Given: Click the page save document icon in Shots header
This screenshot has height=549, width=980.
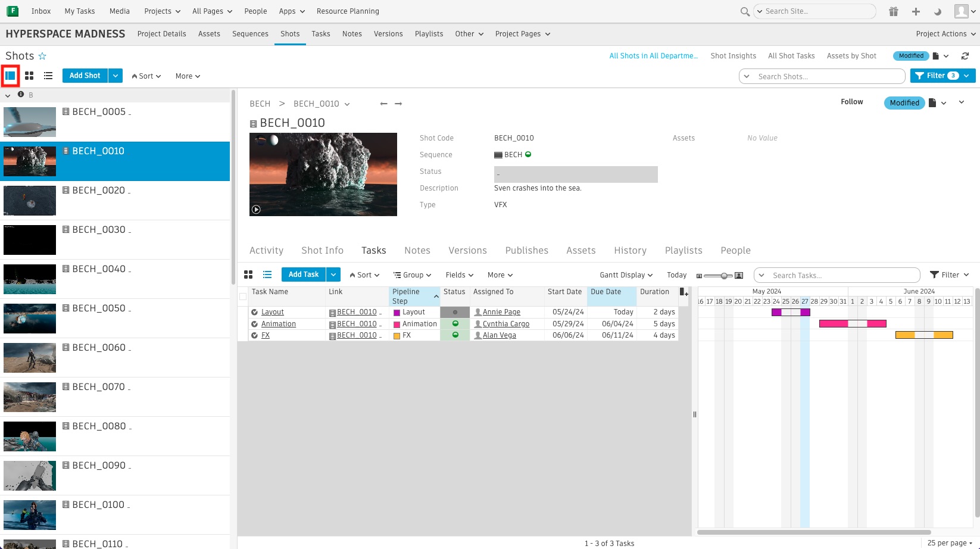Looking at the screenshot, I should (x=936, y=56).
